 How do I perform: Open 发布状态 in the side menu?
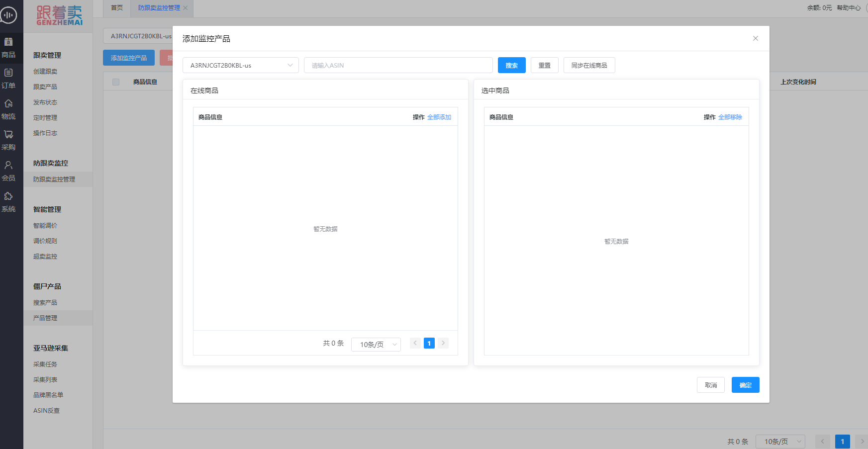[x=45, y=102]
